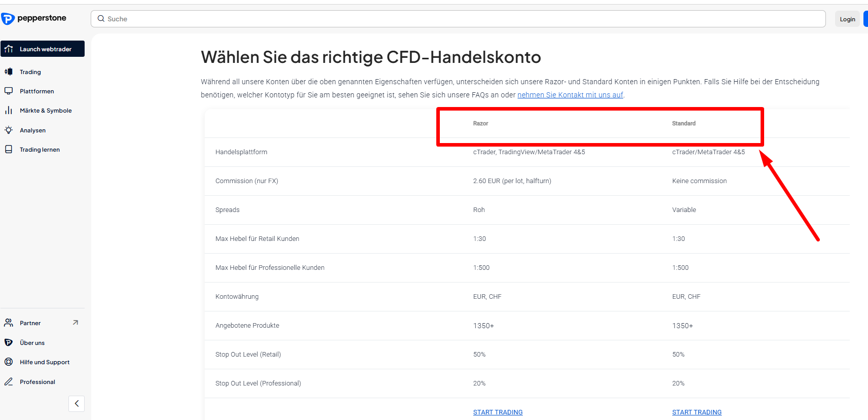The image size is (868, 420).
Task: Click 'Max Hebel für Retail Kunden' label
Action: (x=257, y=238)
